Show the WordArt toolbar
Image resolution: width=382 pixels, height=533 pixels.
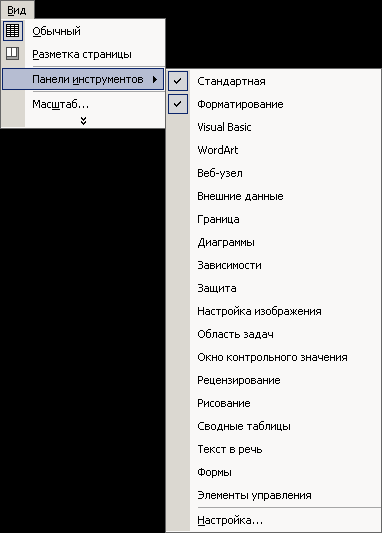pyautogui.click(x=274, y=150)
